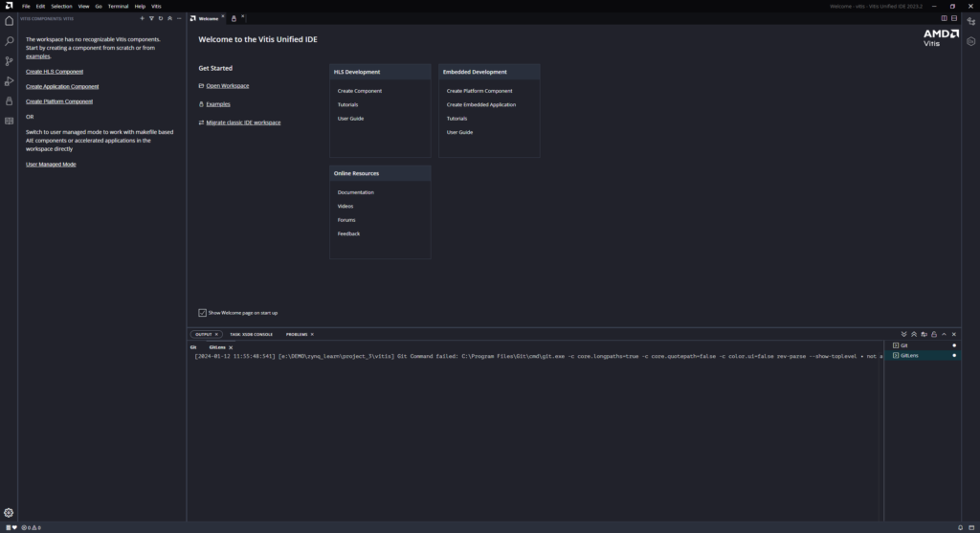Screen dimensions: 980x533
Task: Open the book-shaped documentation view icon
Action: click(9, 122)
